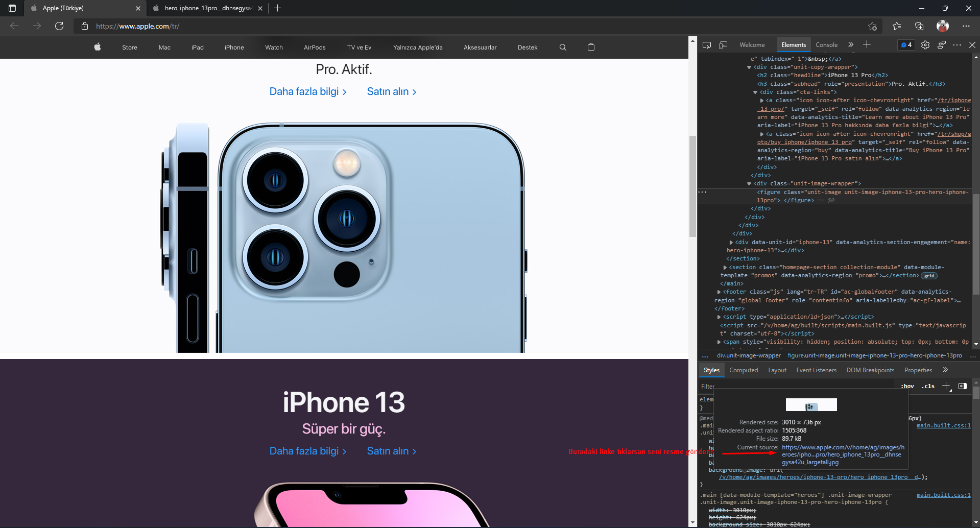Close the DevTools panel

pyautogui.click(x=972, y=45)
